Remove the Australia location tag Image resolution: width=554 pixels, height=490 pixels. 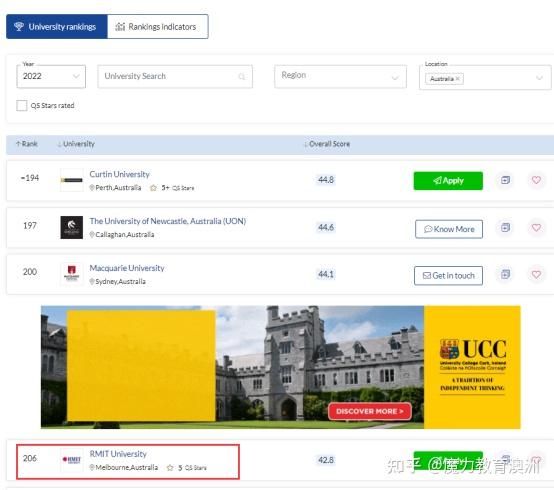click(x=458, y=79)
